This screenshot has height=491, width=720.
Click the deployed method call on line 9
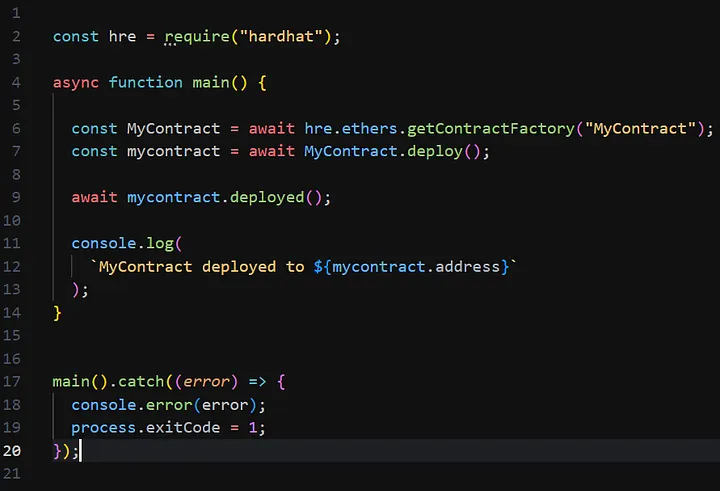266,197
